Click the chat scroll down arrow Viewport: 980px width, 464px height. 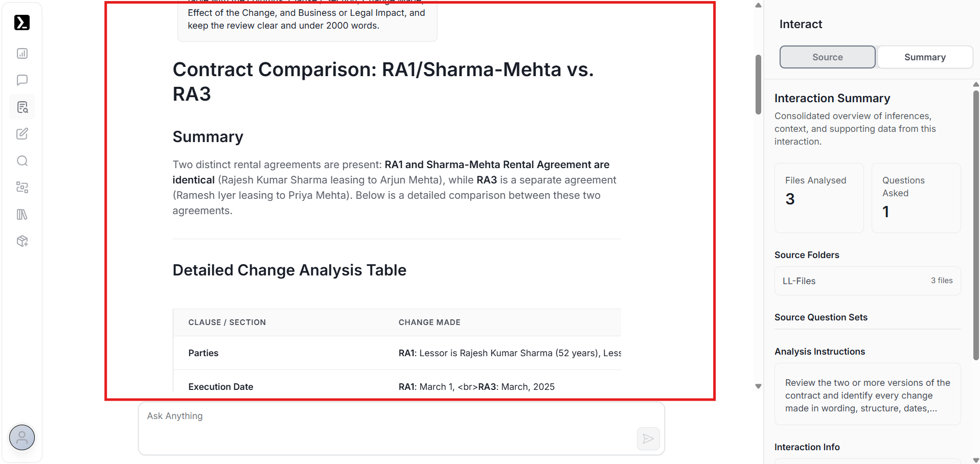tap(758, 386)
